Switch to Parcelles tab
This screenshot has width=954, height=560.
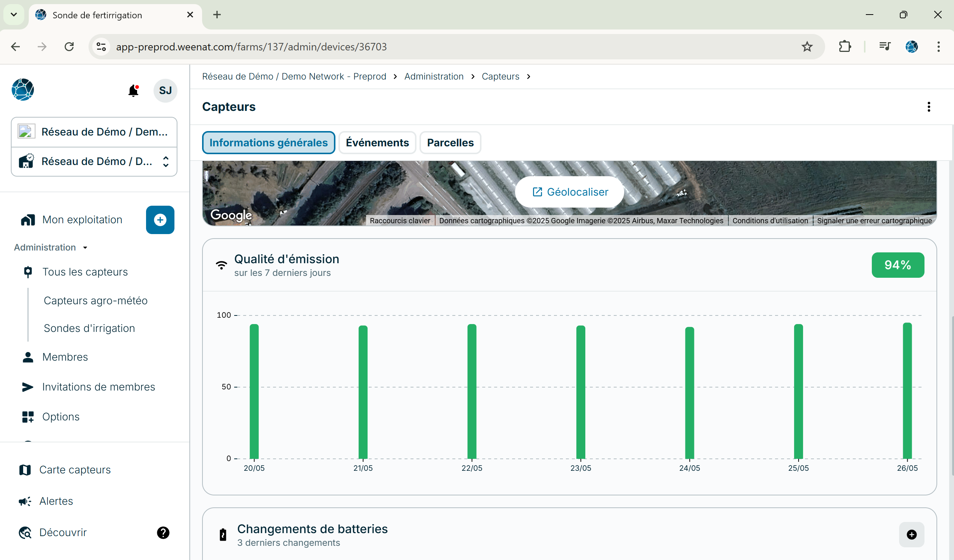450,143
